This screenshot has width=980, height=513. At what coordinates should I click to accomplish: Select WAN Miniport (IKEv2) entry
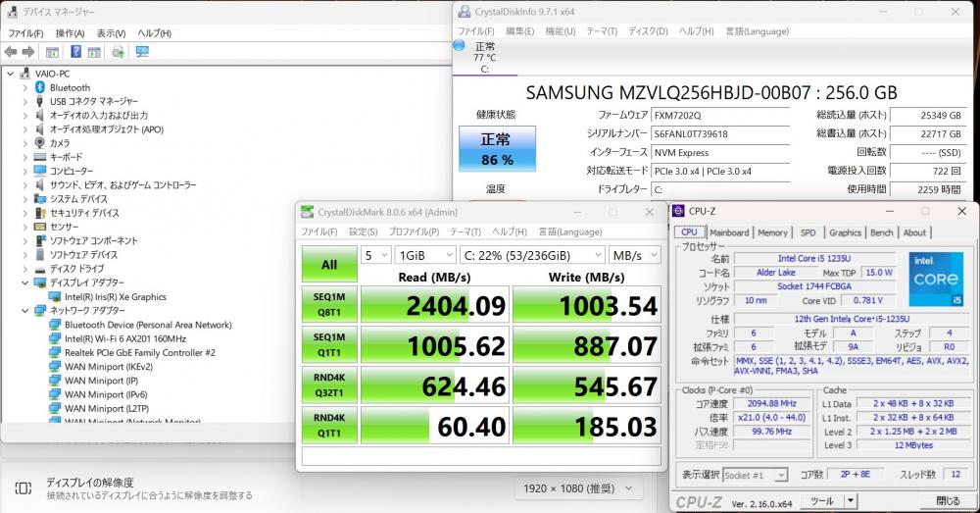coord(109,367)
